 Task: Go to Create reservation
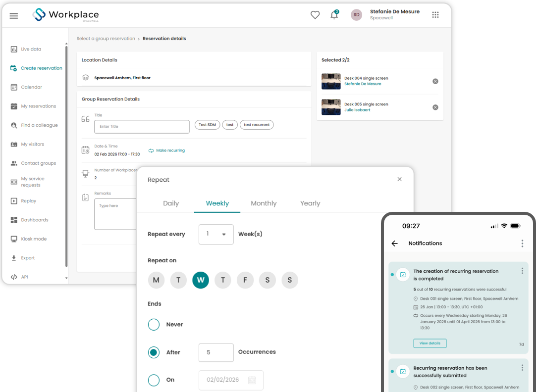(x=36, y=68)
